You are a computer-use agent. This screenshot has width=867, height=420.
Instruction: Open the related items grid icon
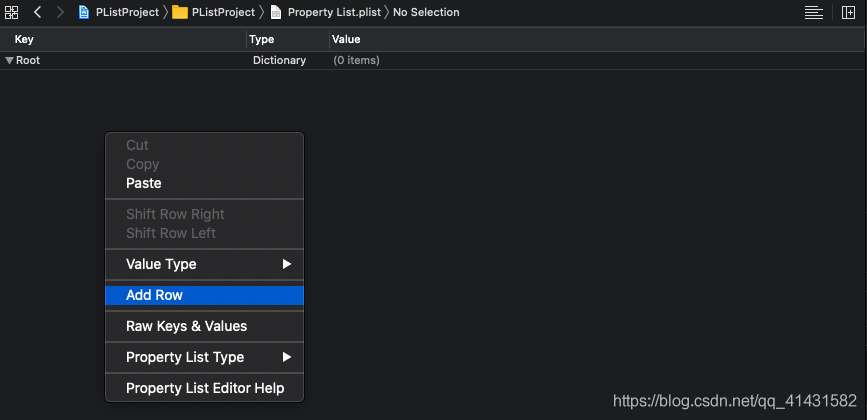[x=12, y=12]
